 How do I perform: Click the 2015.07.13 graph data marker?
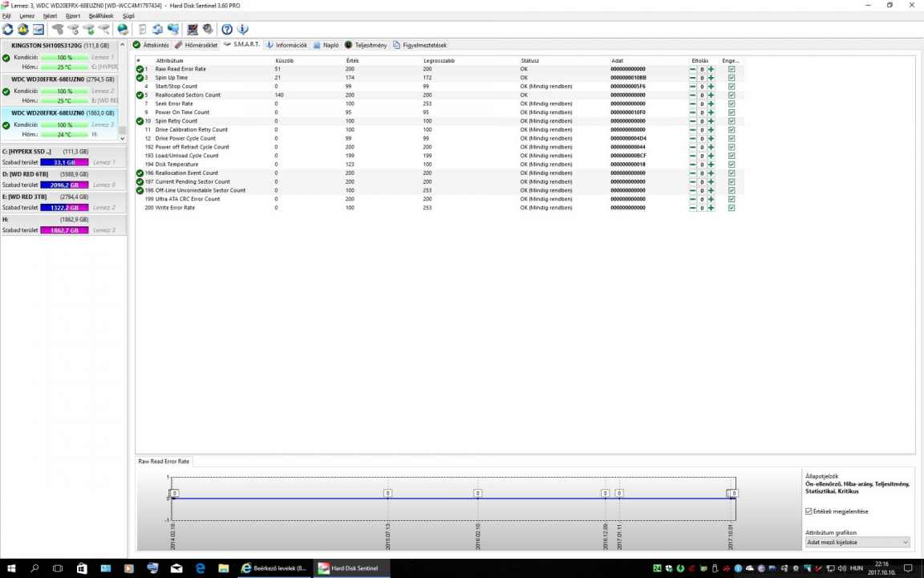pos(387,493)
